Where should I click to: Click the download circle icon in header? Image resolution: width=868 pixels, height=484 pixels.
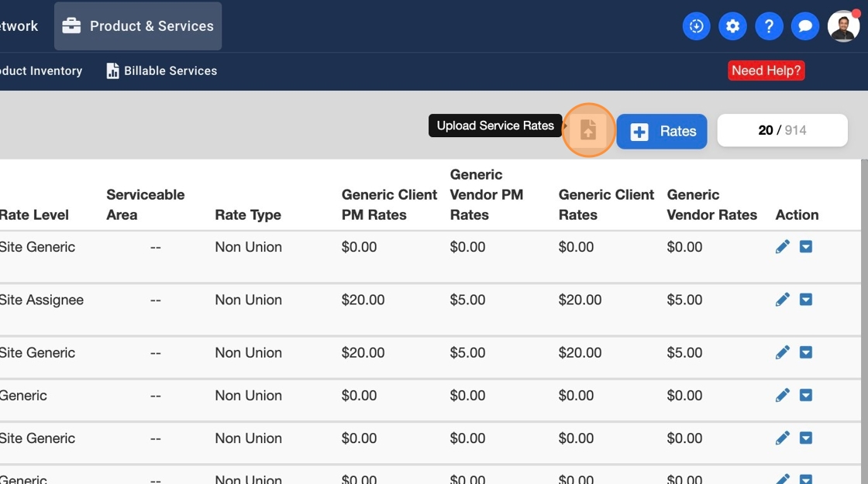696,26
